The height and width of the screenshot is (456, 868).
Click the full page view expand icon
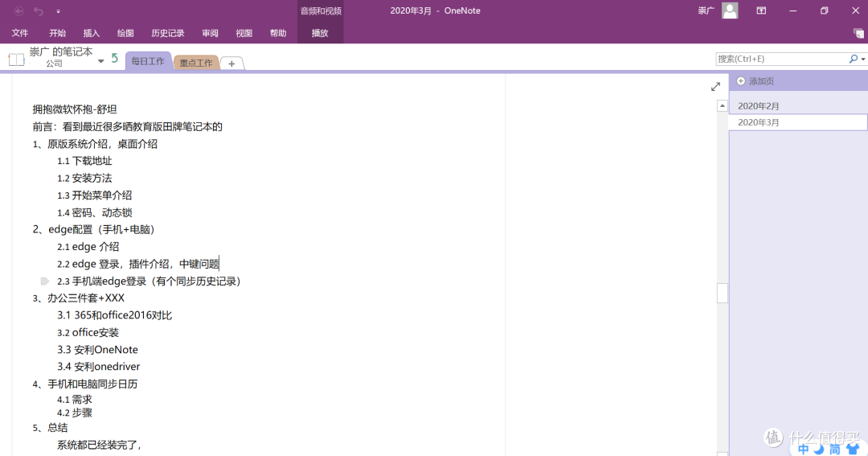click(716, 86)
